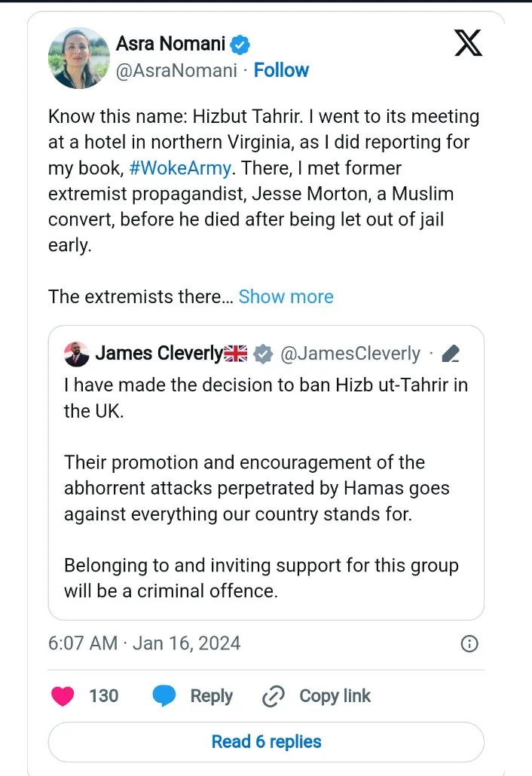Expand the tweet with Show more
The image size is (532, 776).
tap(286, 296)
